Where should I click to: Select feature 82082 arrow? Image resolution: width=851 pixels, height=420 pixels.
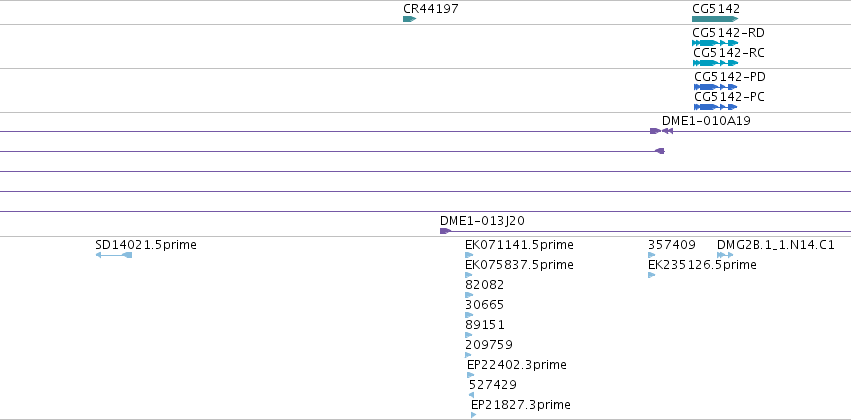tap(469, 295)
